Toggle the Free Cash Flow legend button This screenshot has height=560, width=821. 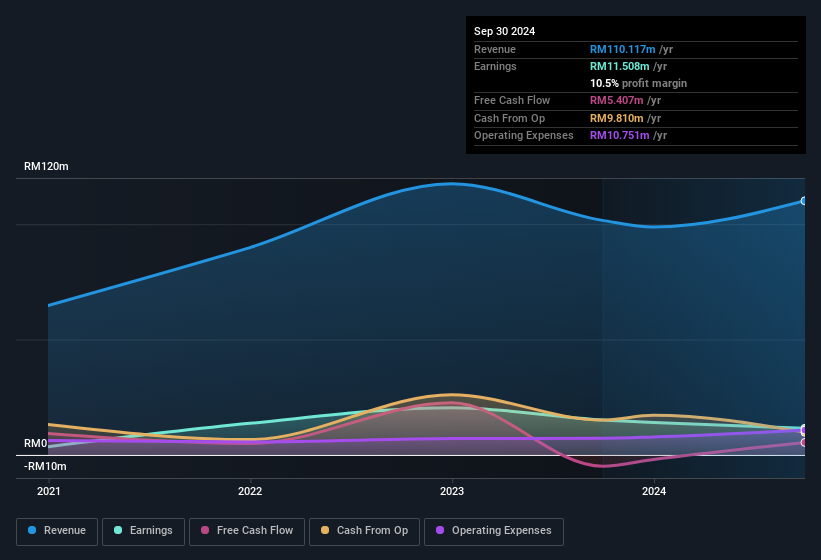coord(247,532)
